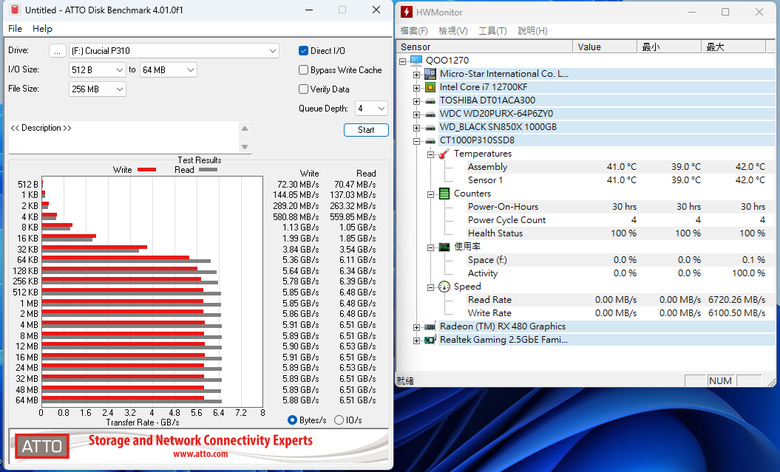Click the 最小 column header
This screenshot has width=780, height=472.
669,47
